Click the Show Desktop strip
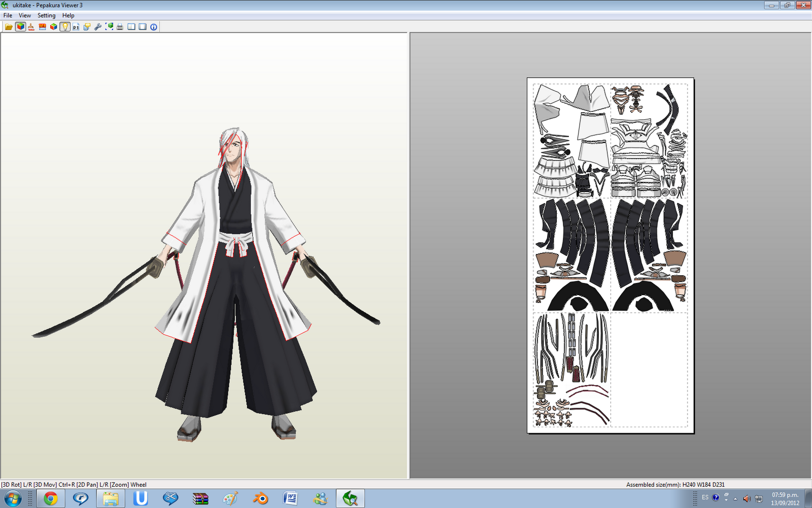 pyautogui.click(x=808, y=499)
